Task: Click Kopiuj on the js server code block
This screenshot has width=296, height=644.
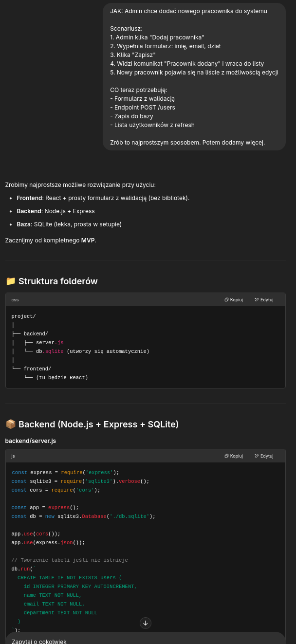Action: click(234, 456)
